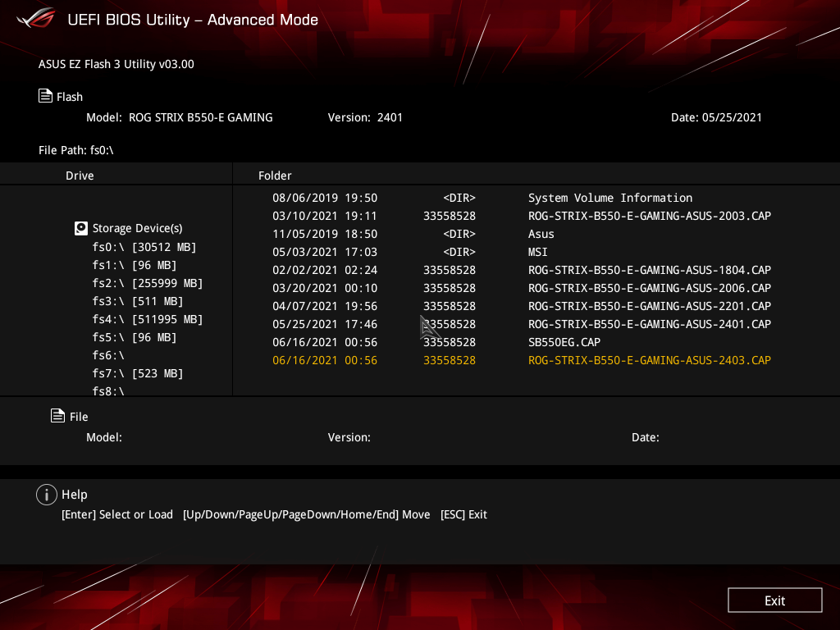Click the File document icon
Viewport: 840px width, 630px height.
pos(58,415)
